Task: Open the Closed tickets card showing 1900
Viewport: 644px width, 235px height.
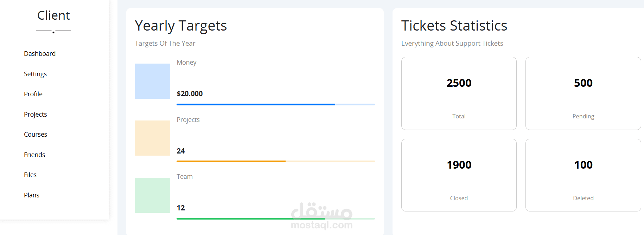Action: (459, 175)
